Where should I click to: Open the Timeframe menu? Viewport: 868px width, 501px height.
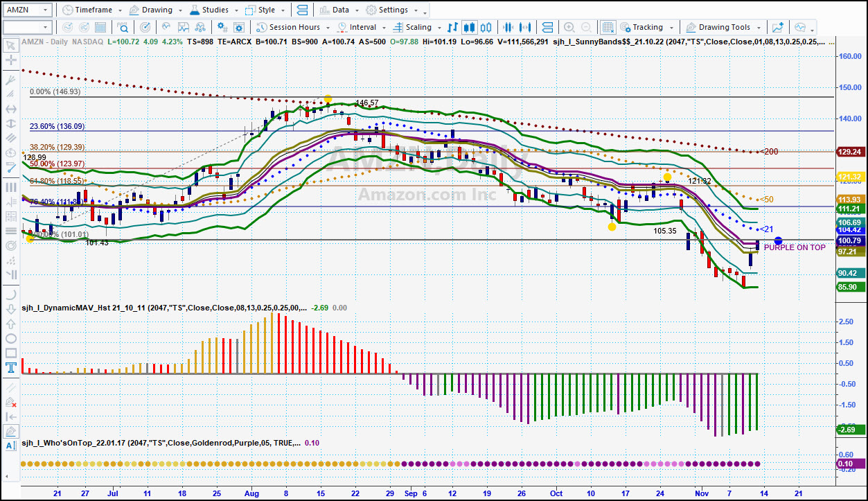point(91,10)
